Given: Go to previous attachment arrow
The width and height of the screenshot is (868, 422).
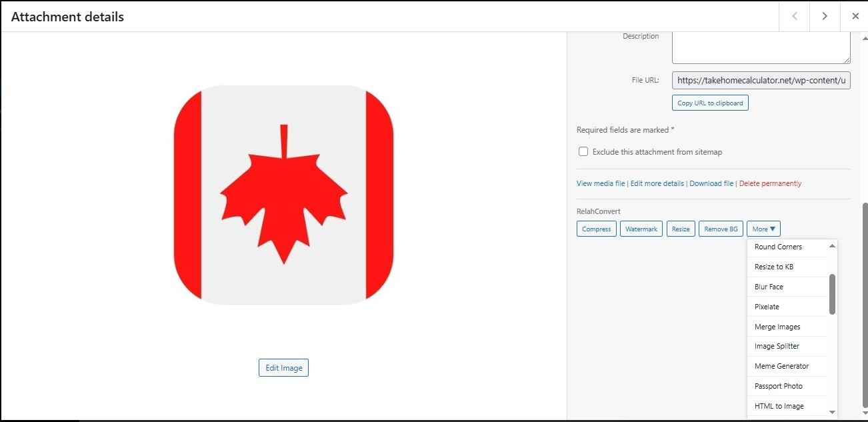Looking at the screenshot, I should click(795, 16).
